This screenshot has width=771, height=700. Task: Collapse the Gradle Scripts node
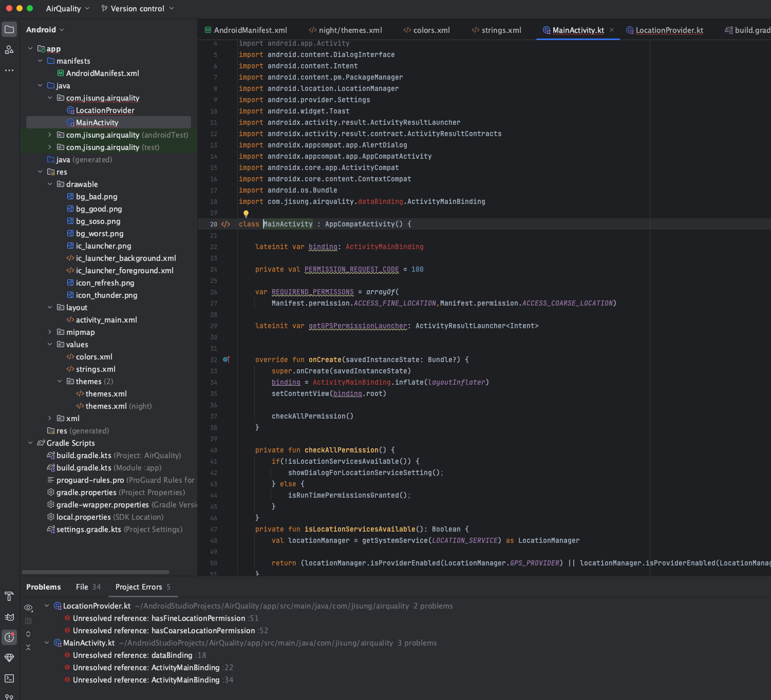tap(30, 443)
